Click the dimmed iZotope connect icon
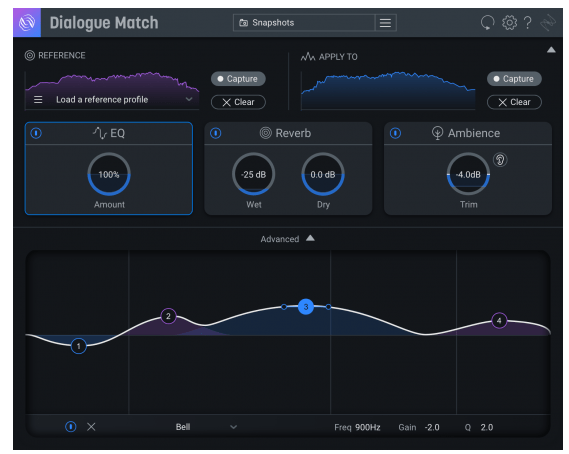Image resolution: width=569 pixels, height=454 pixels. pos(548,23)
